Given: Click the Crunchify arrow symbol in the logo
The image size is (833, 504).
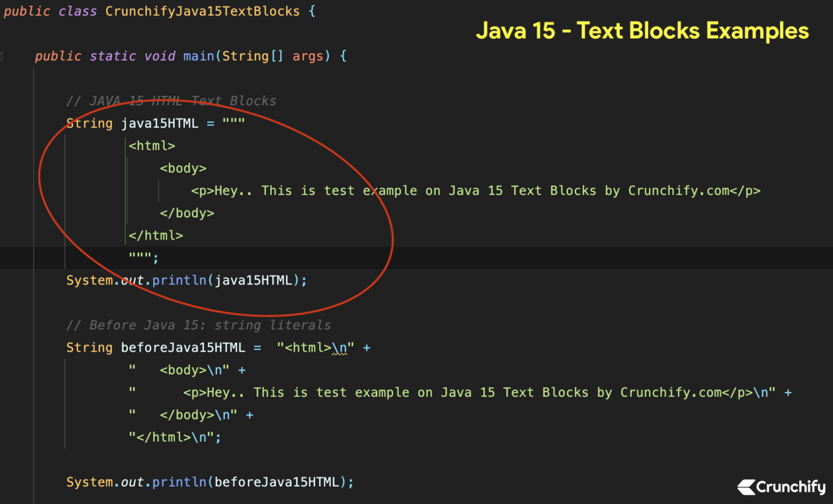Looking at the screenshot, I should (x=746, y=486).
